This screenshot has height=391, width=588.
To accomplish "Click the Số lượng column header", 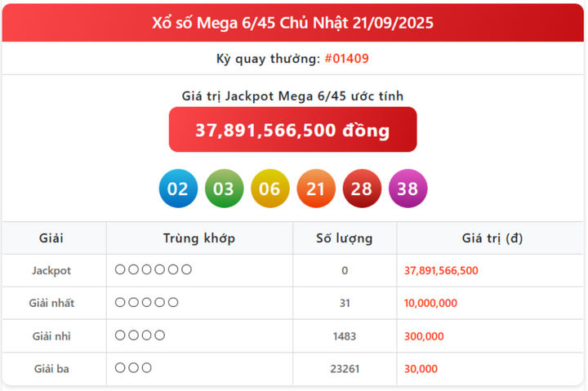I will [x=344, y=238].
